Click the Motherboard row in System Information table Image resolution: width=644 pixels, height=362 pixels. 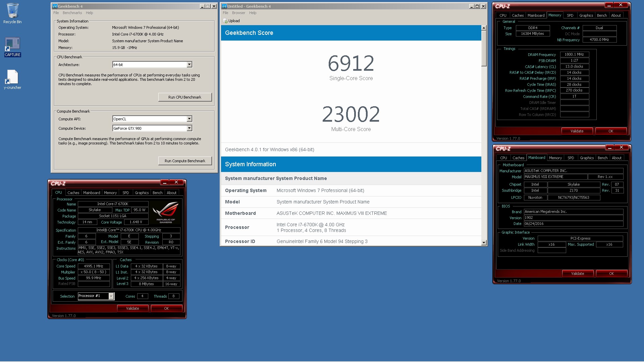tap(351, 213)
